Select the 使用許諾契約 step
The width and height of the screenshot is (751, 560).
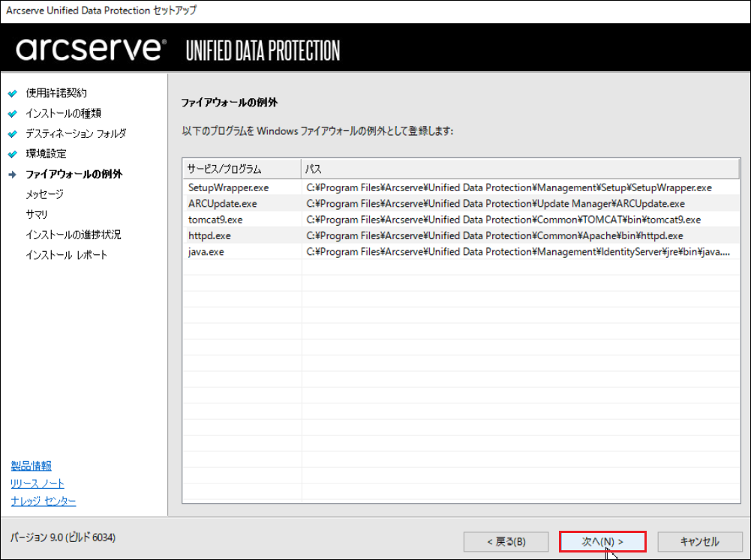56,93
